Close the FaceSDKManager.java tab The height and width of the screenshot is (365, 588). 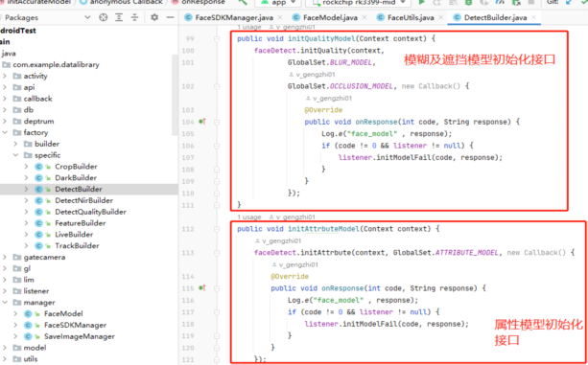tap(280, 17)
